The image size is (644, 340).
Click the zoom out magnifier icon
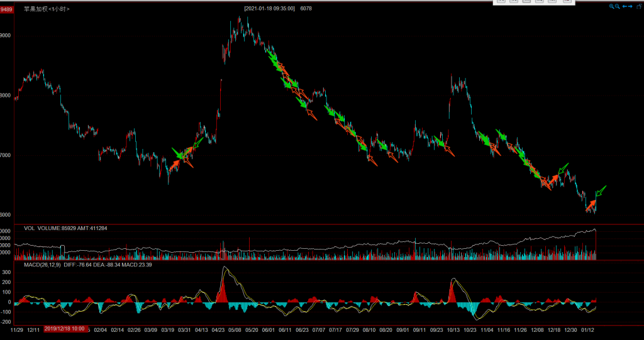click(x=618, y=6)
